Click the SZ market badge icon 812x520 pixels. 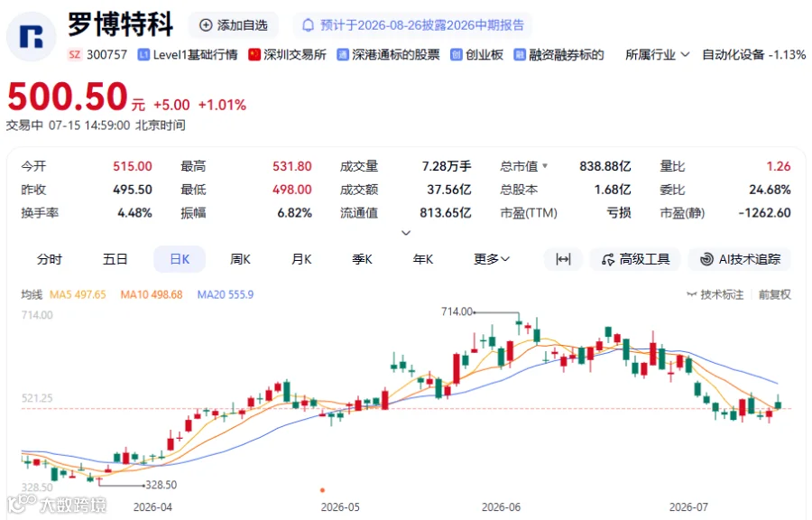[x=75, y=54]
